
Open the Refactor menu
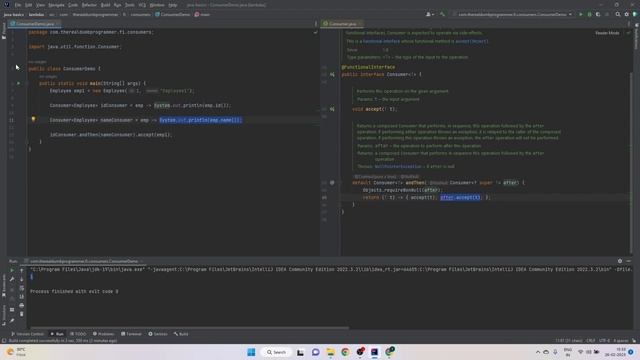point(89,5)
